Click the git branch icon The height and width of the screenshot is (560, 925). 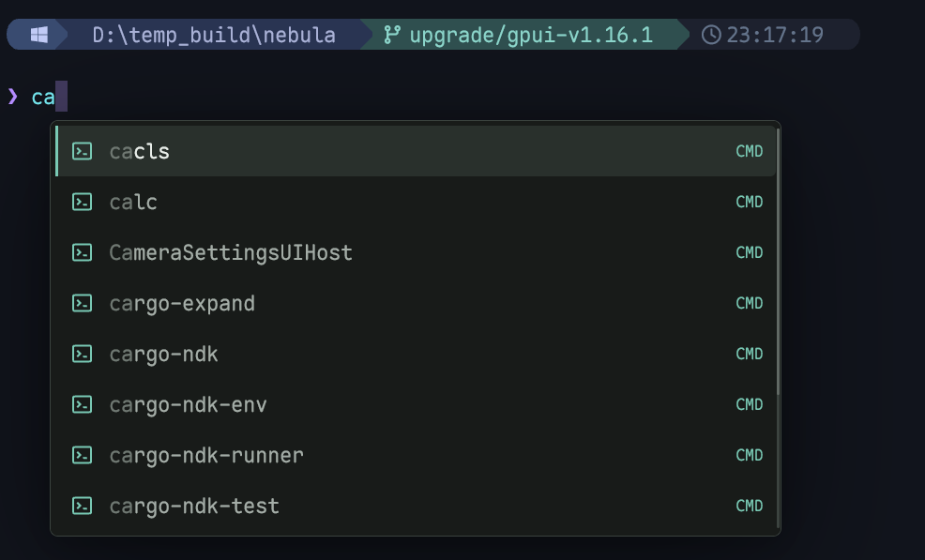click(392, 35)
